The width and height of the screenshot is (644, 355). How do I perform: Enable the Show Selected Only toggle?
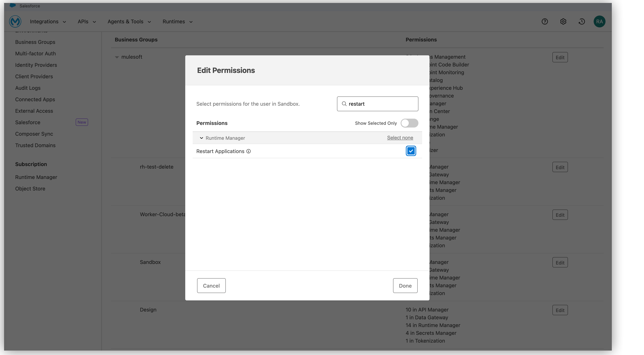(x=410, y=123)
